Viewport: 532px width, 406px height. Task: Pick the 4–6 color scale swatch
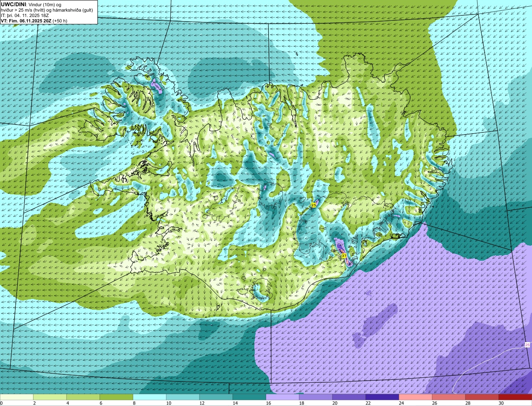click(83, 397)
